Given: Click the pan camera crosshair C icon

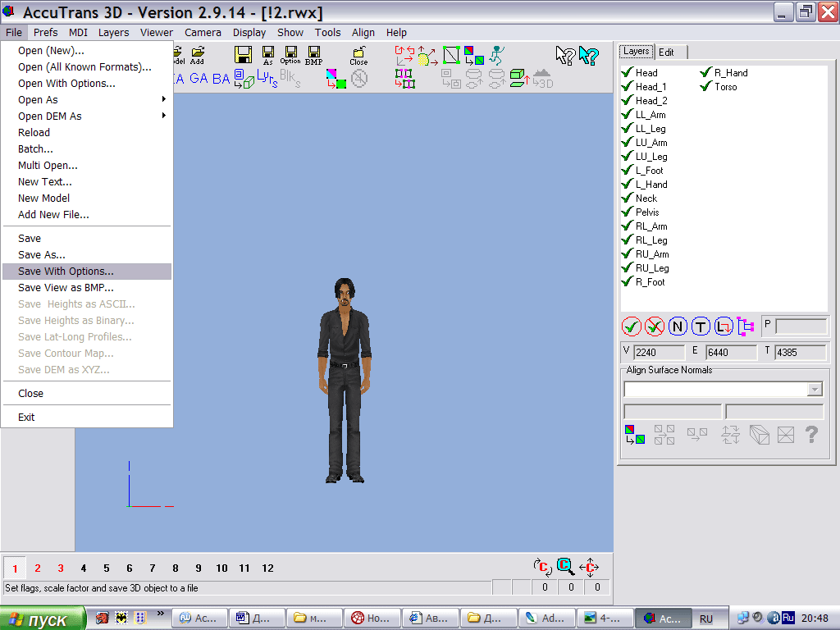Looking at the screenshot, I should pos(589,567).
